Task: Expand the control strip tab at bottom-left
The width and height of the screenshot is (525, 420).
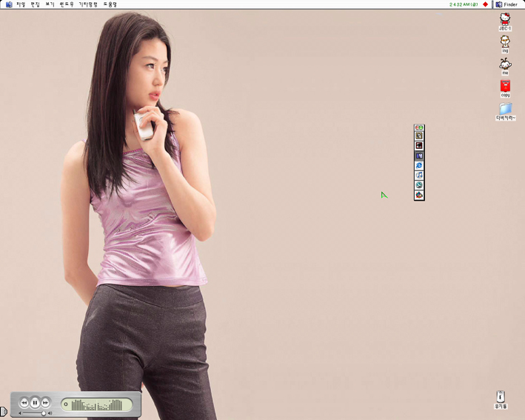Action: [4, 411]
